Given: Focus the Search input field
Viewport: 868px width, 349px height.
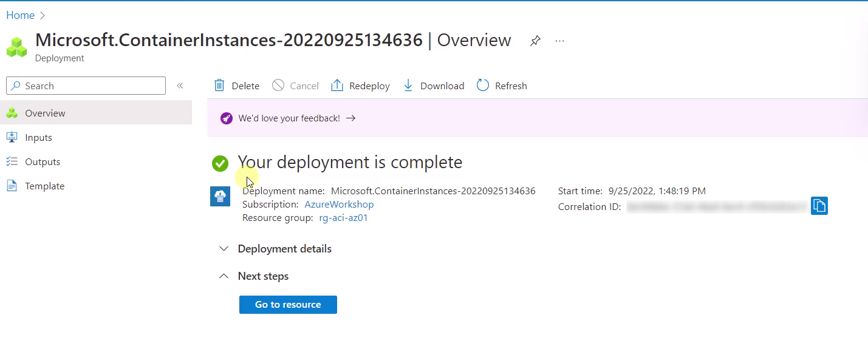Looking at the screenshot, I should pos(86,86).
